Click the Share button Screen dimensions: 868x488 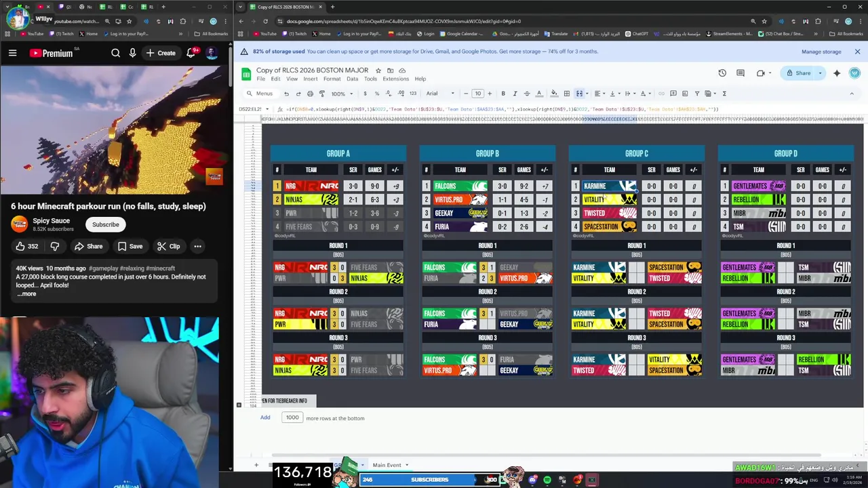click(x=797, y=73)
